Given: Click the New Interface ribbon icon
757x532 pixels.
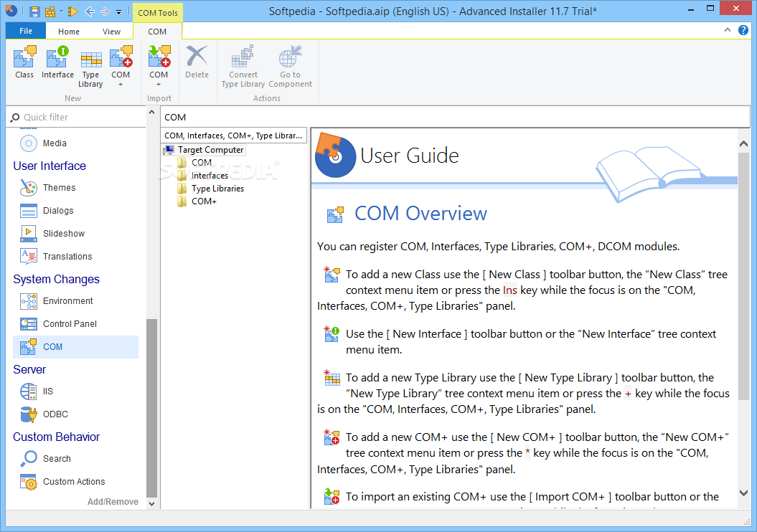Looking at the screenshot, I should click(x=57, y=57).
